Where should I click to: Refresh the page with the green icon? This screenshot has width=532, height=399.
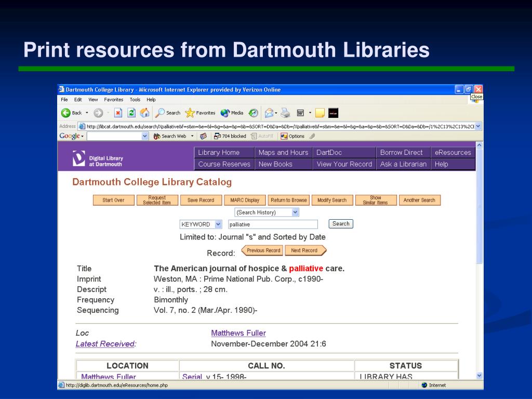click(x=131, y=113)
